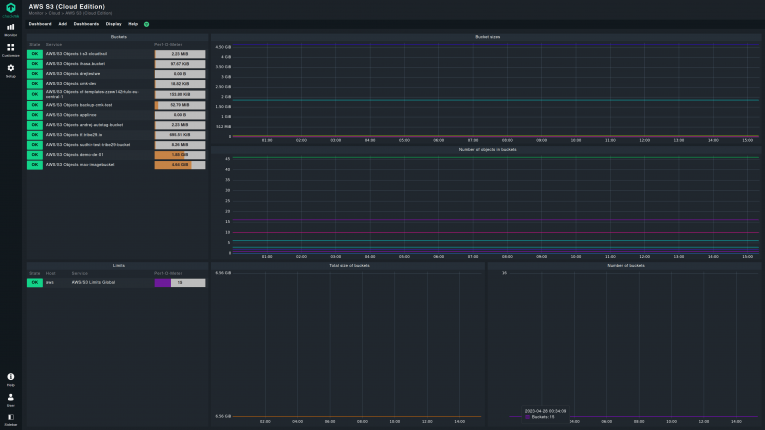Click the Checkmk logo icon

(x=11, y=8)
